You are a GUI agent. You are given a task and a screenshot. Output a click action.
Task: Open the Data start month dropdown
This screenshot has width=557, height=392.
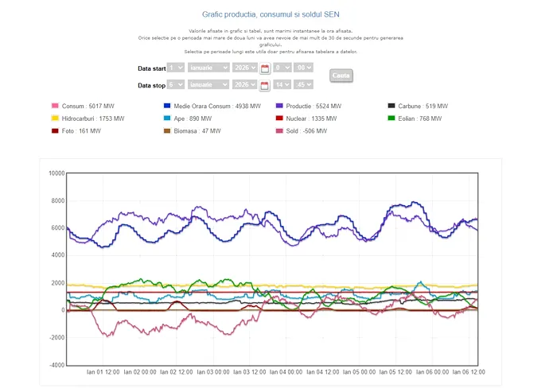click(210, 68)
